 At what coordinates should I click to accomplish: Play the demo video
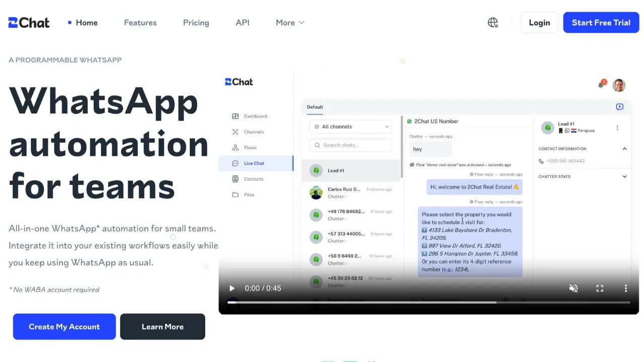coord(232,288)
